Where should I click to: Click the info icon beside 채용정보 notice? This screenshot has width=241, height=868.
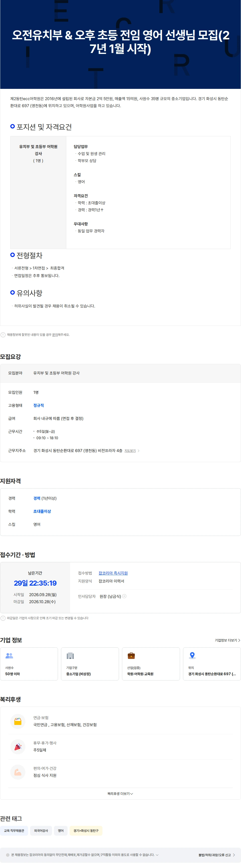[x=3, y=335]
